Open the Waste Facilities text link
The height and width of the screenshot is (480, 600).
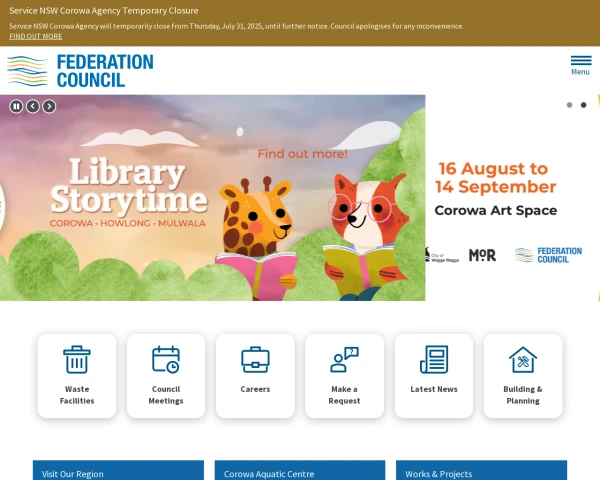(77, 395)
